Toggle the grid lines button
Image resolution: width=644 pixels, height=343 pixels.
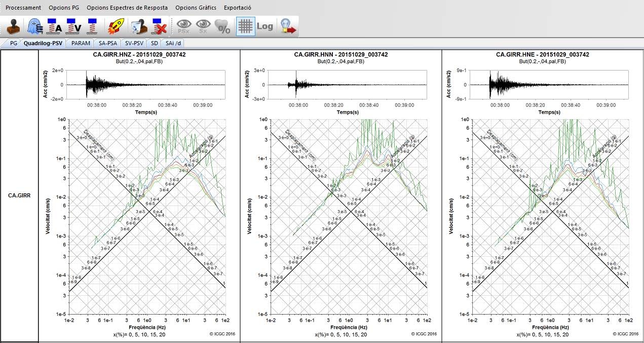(x=245, y=26)
